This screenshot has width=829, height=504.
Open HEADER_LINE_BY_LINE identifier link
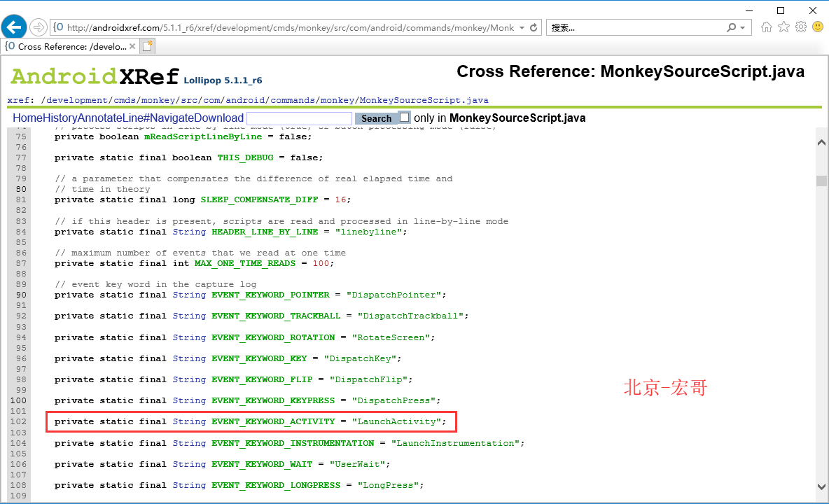click(x=265, y=232)
